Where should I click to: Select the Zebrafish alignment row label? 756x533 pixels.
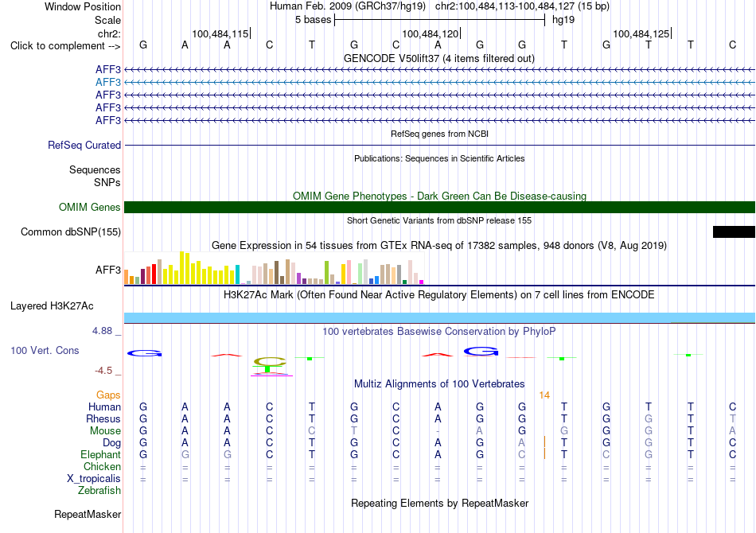tap(99, 491)
